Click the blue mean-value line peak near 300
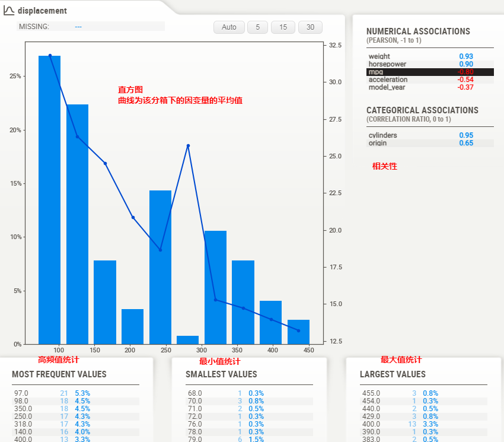 188,145
